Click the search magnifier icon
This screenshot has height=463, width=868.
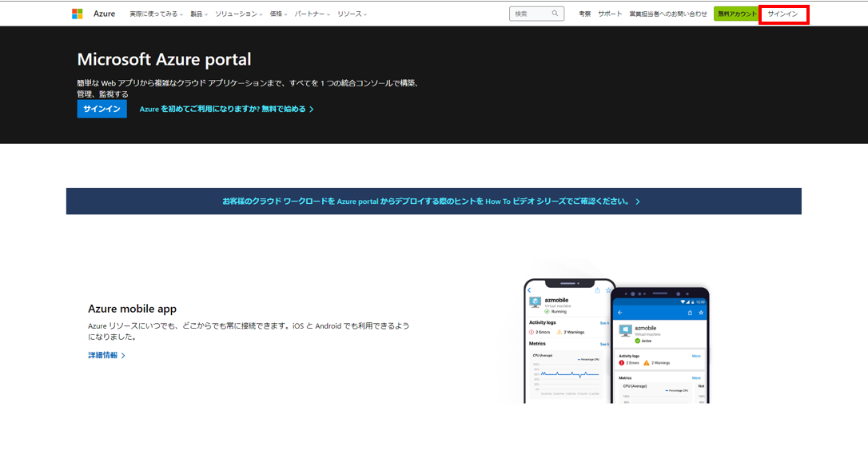555,14
